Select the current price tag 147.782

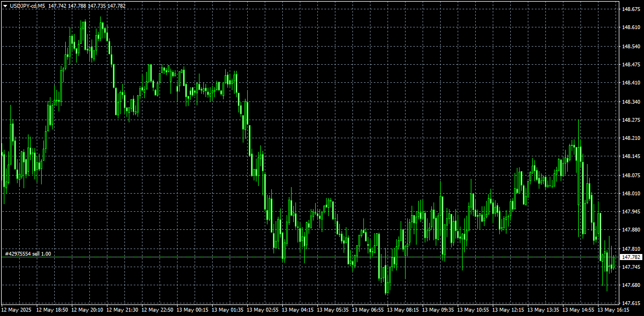pyautogui.click(x=631, y=257)
